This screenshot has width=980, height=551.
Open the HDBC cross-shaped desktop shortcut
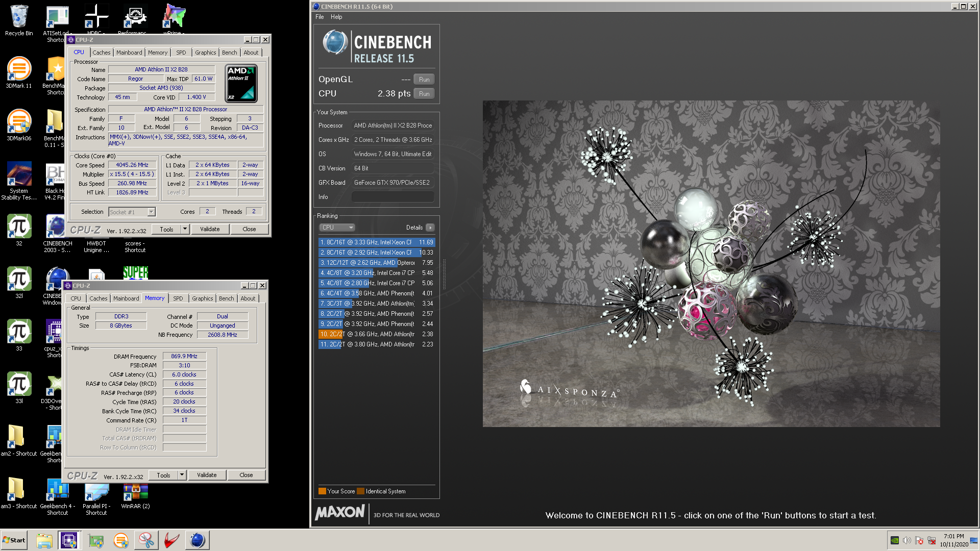point(96,19)
